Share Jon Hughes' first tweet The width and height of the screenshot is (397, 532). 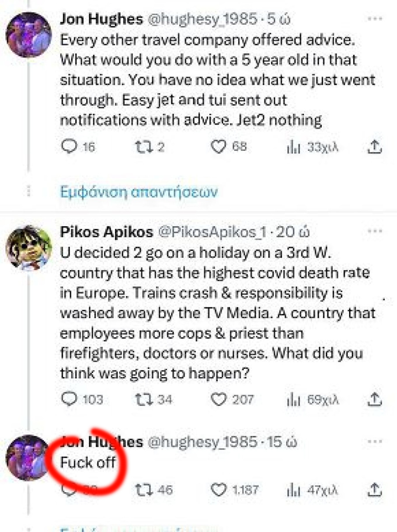click(376, 147)
